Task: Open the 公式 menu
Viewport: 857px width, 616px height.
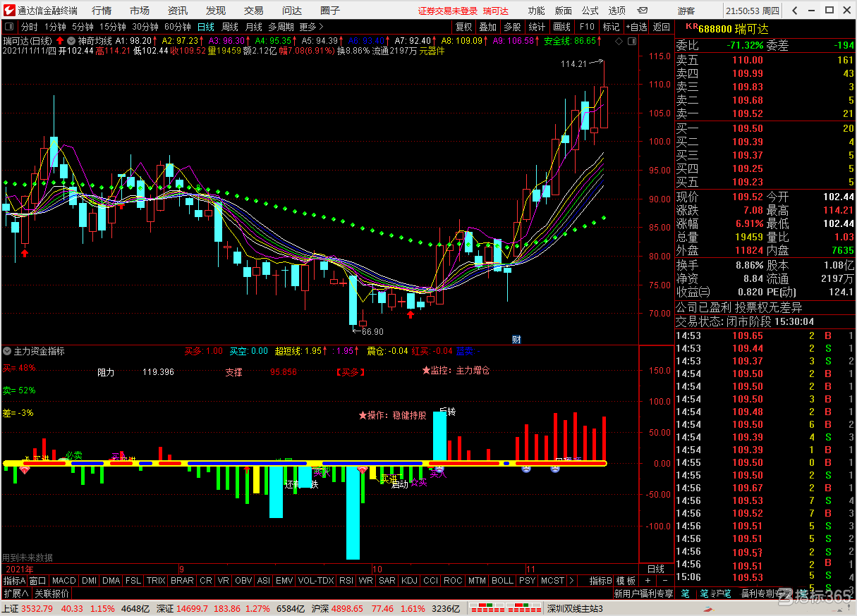Action: coord(590,11)
